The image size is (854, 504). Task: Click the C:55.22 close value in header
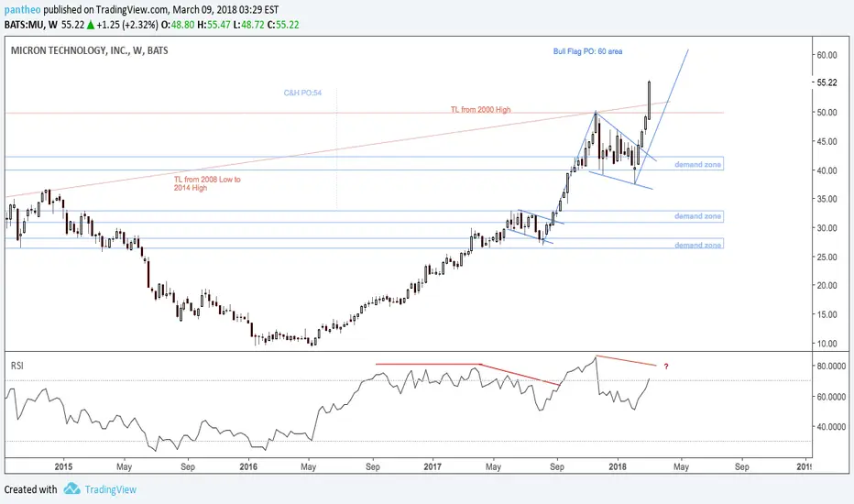click(283, 25)
